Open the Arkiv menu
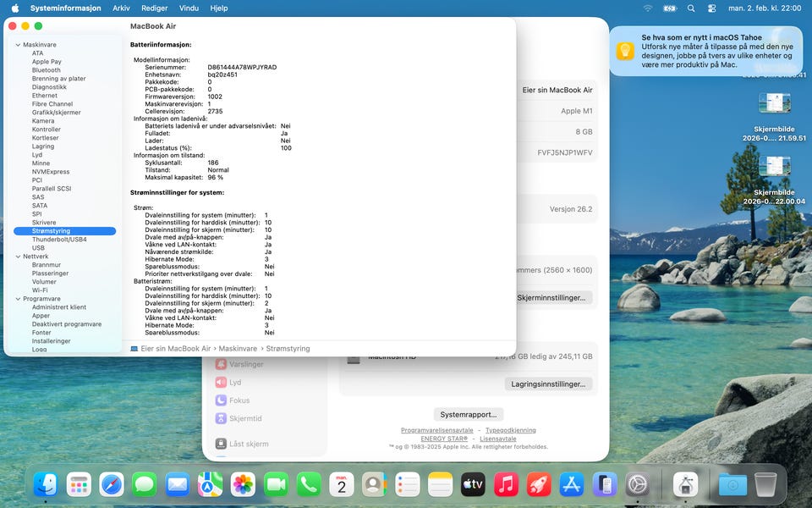The image size is (812, 508). click(121, 8)
